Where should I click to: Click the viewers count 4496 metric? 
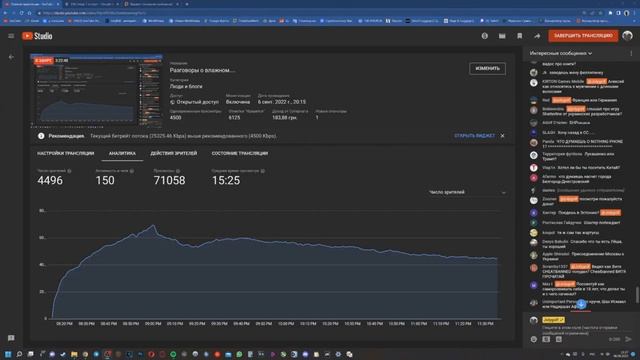pos(50,180)
